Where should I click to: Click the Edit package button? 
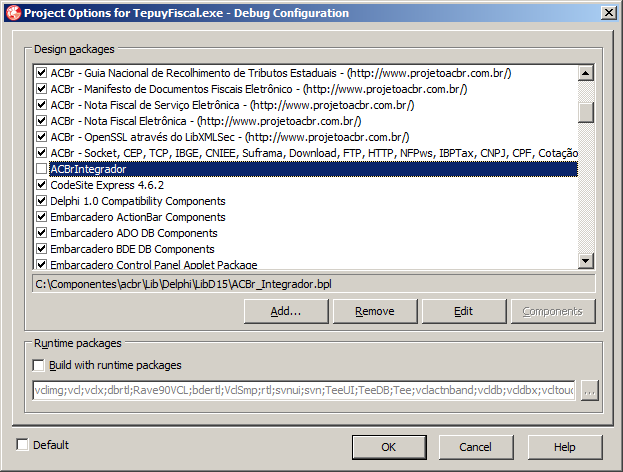click(x=464, y=311)
